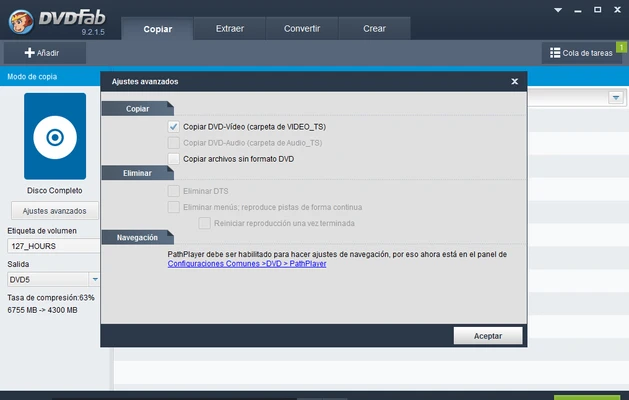Open the Convertir tab
The width and height of the screenshot is (629, 400).
tap(302, 28)
